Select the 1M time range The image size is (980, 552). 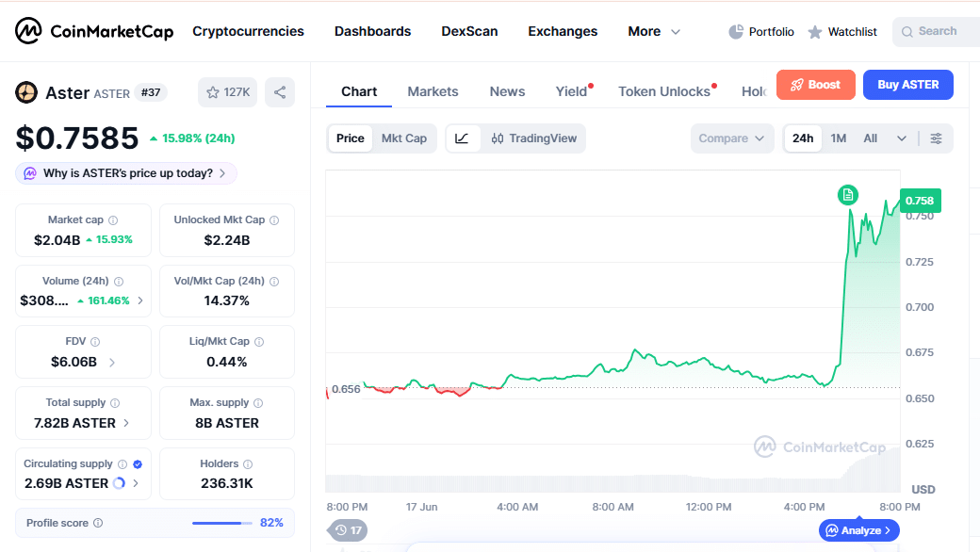(838, 138)
